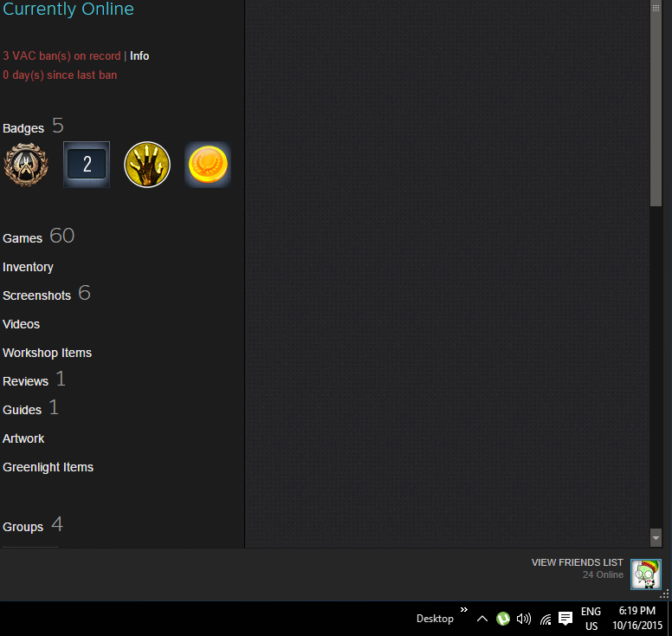Click the '24 Online' friends count
This screenshot has width=672, height=636.
coord(603,574)
